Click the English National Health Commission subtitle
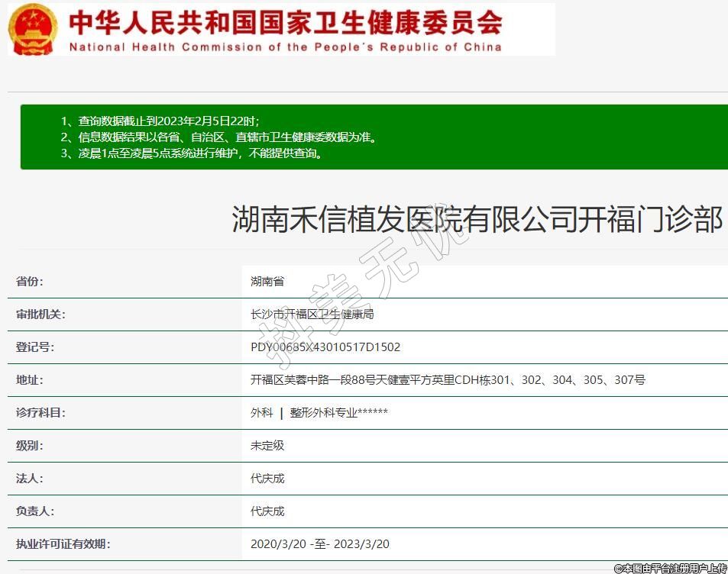This screenshot has width=728, height=574. tap(285, 47)
